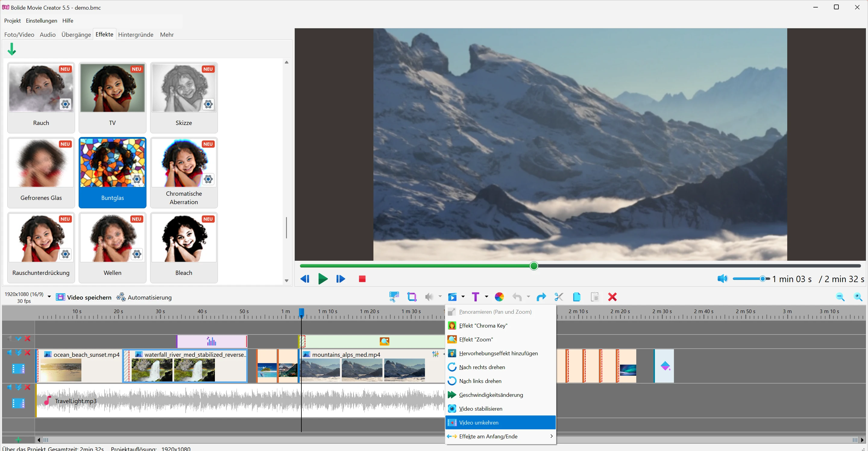Screen dimensions: 868x451
Task: Click Video speichern button
Action: pos(83,297)
